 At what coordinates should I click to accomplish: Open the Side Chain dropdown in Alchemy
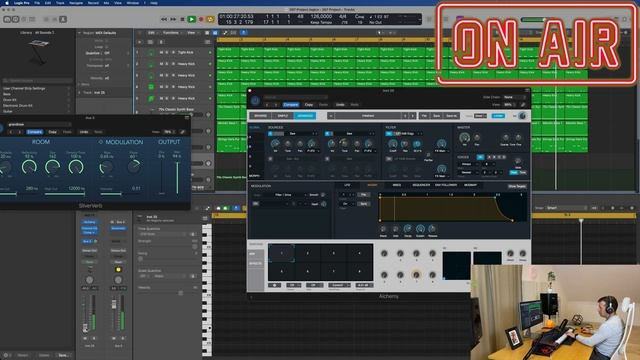514,97
